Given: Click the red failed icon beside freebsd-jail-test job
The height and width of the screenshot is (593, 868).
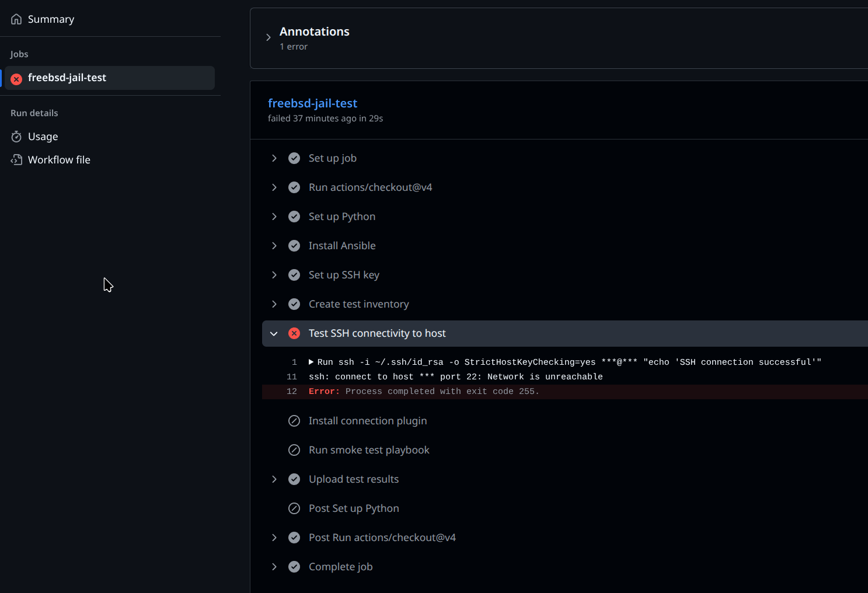Looking at the screenshot, I should [16, 79].
